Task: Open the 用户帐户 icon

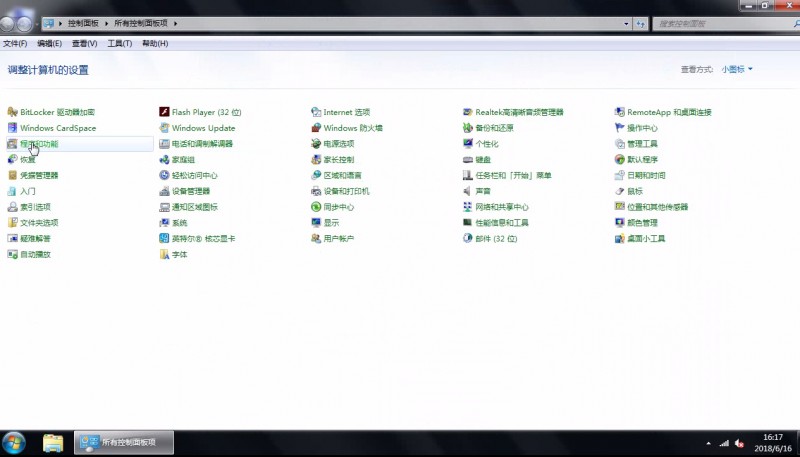Action: pos(316,239)
